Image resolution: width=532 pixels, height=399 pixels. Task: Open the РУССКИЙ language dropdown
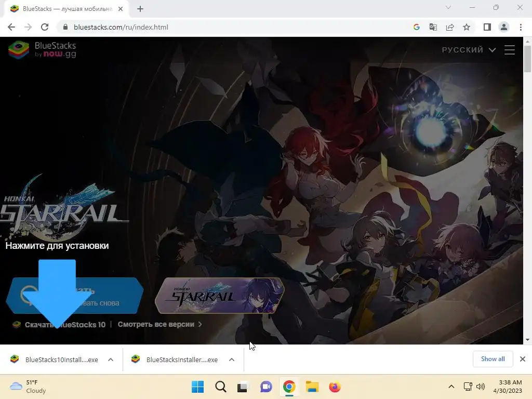pos(469,50)
